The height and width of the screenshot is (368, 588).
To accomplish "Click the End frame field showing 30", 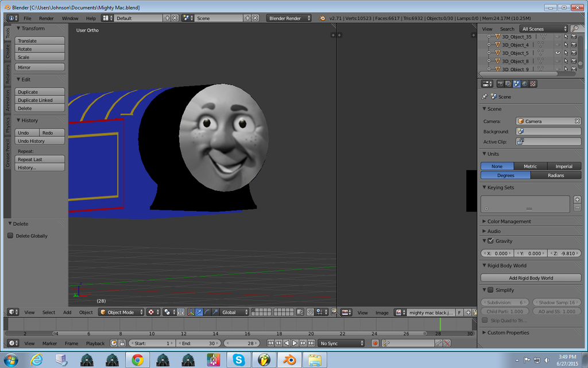I will coord(198,343).
